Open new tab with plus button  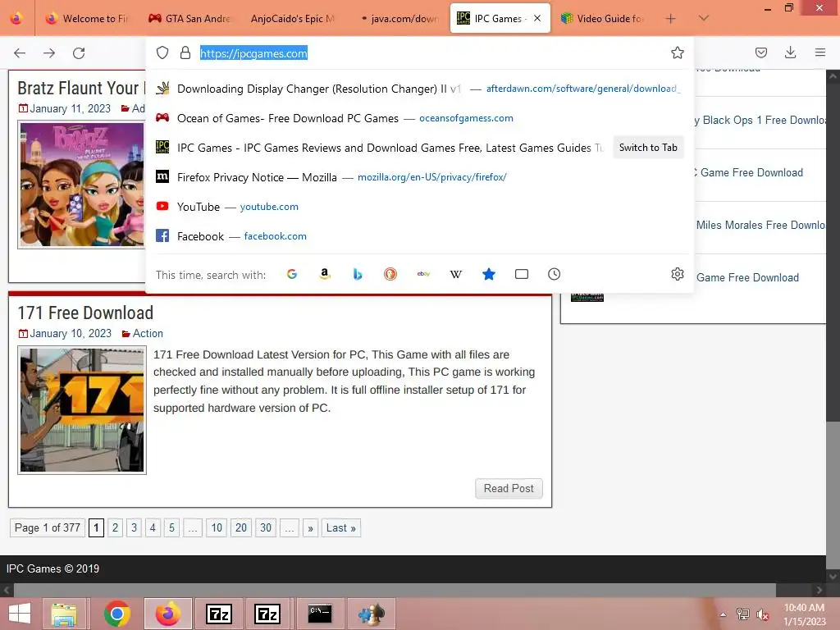pos(670,19)
